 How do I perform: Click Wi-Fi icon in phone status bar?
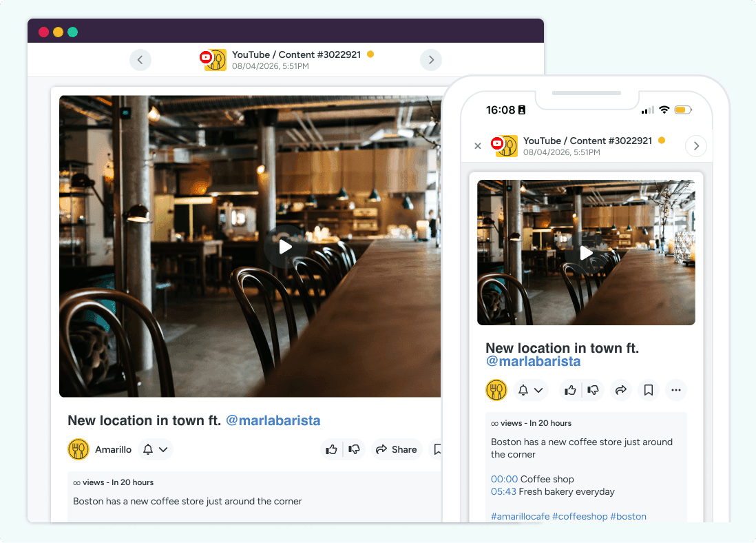664,110
